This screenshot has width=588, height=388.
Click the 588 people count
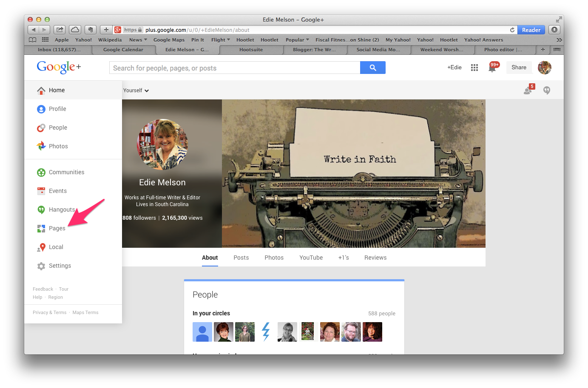click(x=382, y=314)
